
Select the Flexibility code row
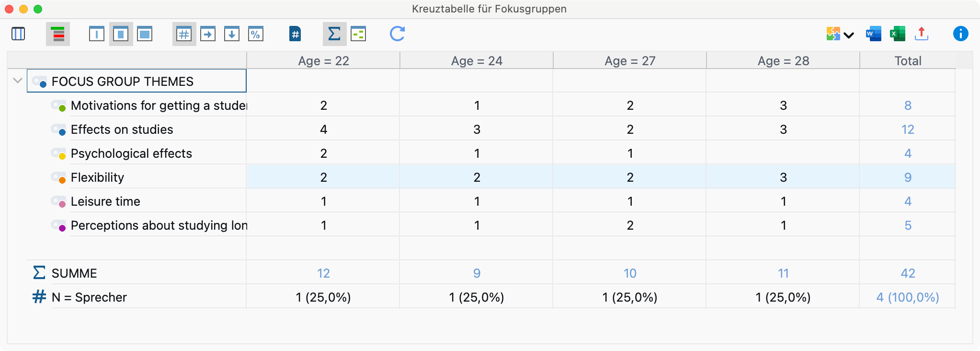point(97,177)
